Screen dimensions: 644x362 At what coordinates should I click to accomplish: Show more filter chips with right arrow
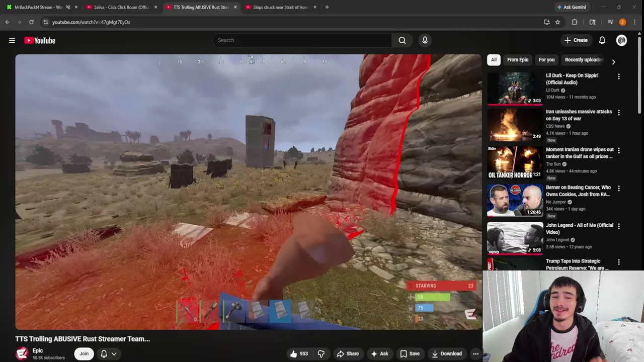pyautogui.click(x=613, y=61)
